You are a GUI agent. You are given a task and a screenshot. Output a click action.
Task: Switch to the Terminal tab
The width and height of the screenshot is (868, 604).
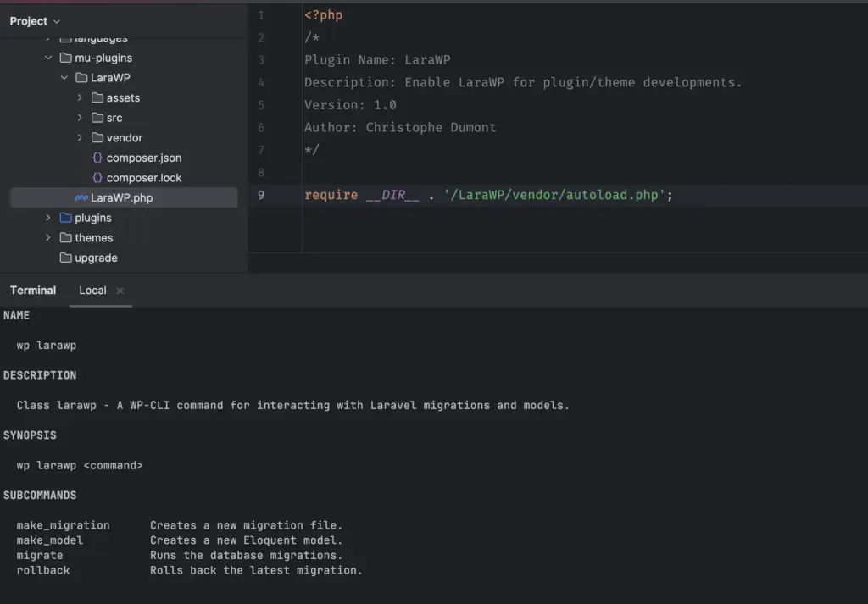pos(32,290)
